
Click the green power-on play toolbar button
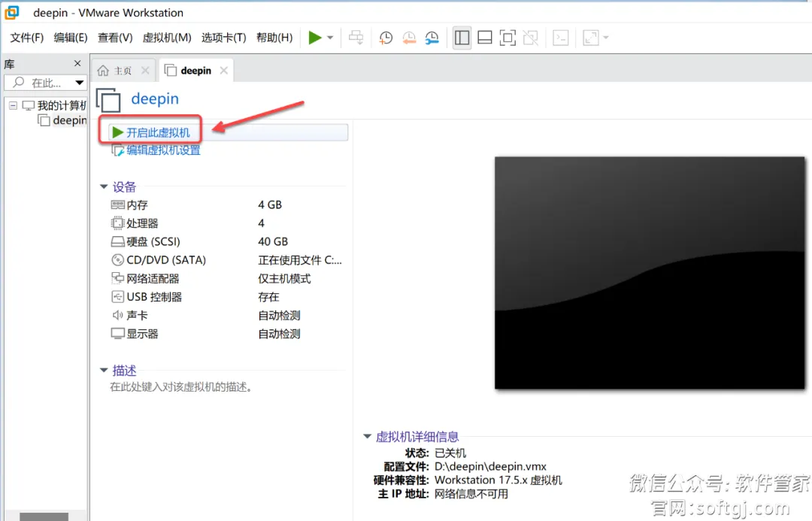[x=314, y=38]
